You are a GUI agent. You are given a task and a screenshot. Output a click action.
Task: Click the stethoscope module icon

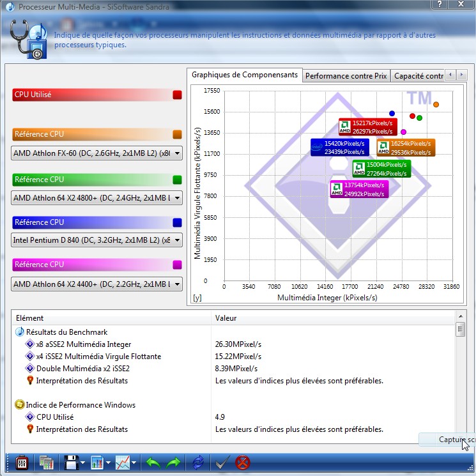pos(28,39)
